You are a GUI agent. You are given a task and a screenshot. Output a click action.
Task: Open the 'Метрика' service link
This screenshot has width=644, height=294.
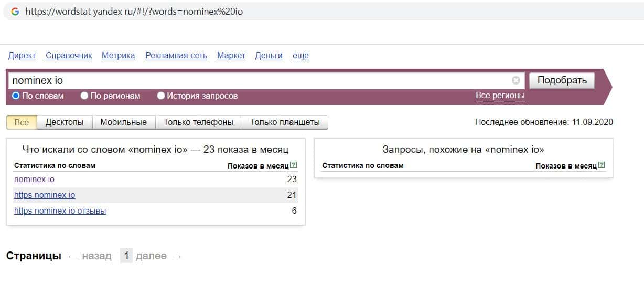118,56
